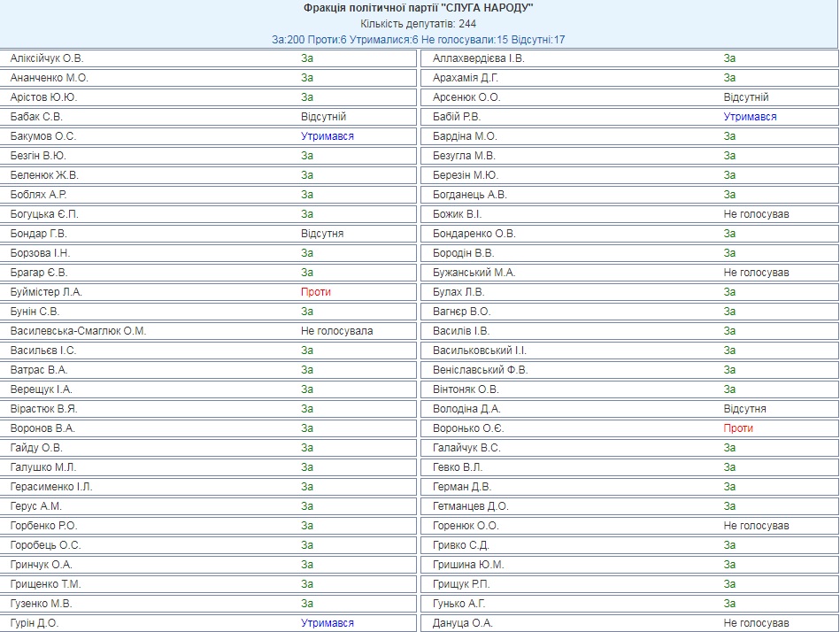The image size is (840, 632).
Task: Click "Відсутній" status for Бабак С.В.
Action: click(x=323, y=117)
